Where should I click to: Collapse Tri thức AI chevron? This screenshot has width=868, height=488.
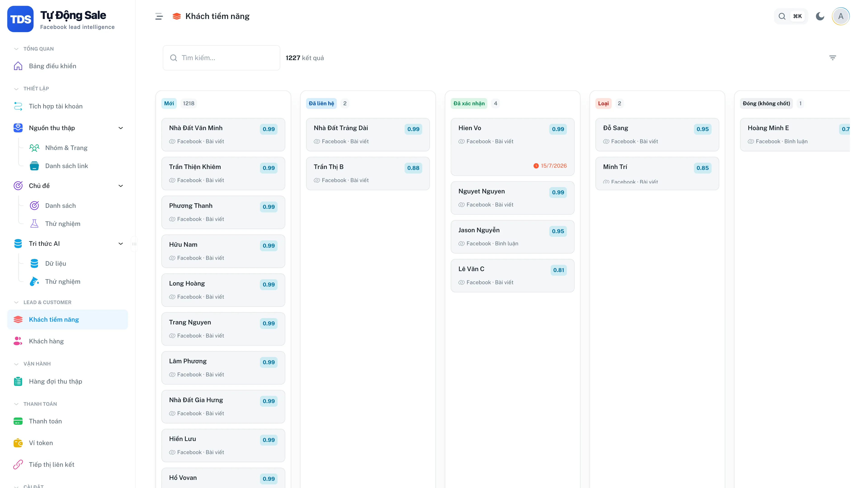coord(121,244)
